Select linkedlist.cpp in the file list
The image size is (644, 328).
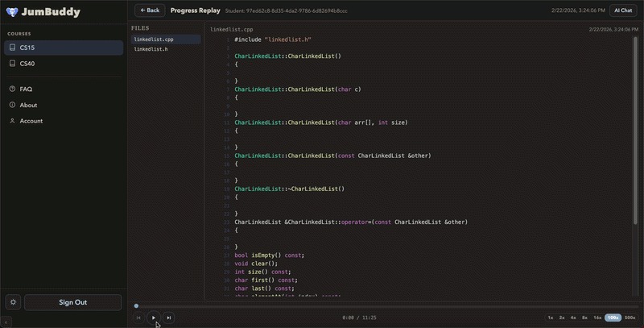tap(166, 39)
